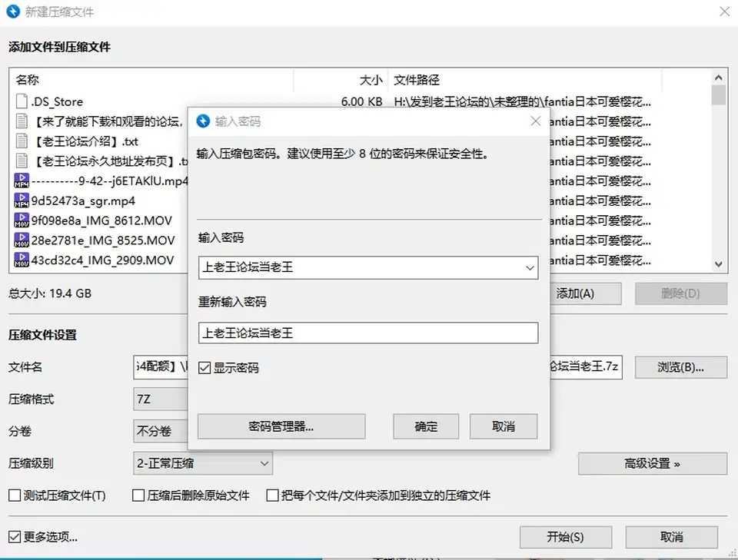Click the text icon of 【老王论坛永久地址发布页】 file
Image resolution: width=738 pixels, height=560 pixels.
[22, 161]
